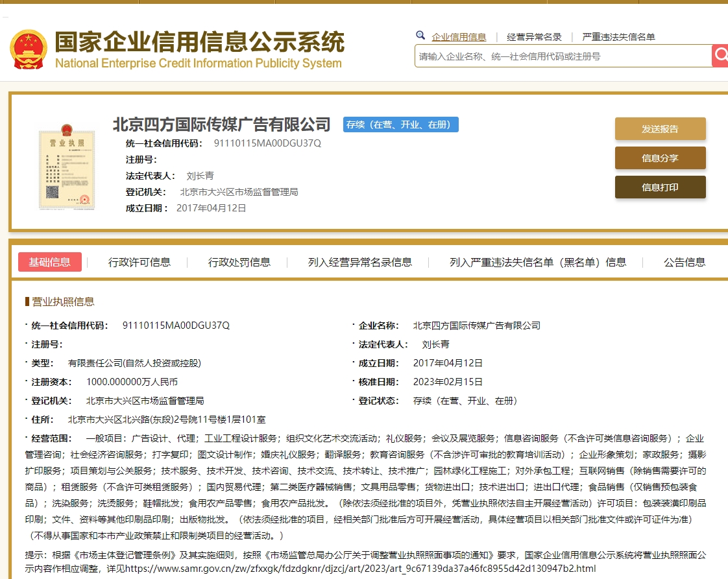Click the system title 国家企业信用信息公示系统
Screen dimensions: 728x579
(x=200, y=42)
